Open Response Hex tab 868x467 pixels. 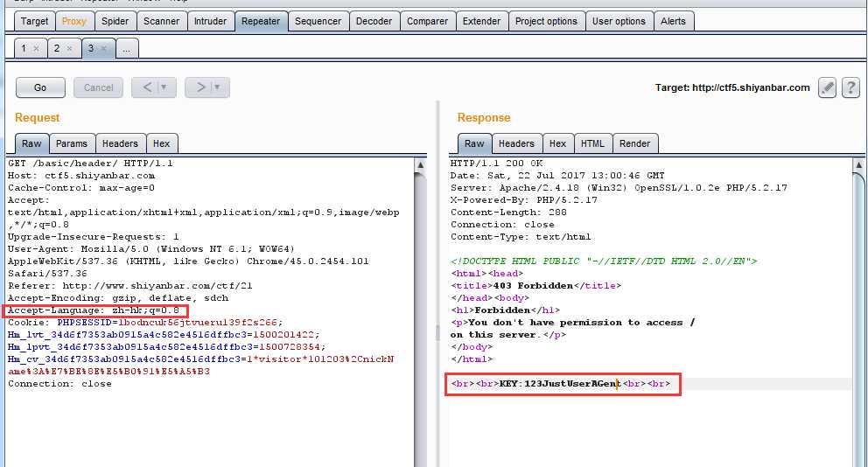pos(558,143)
